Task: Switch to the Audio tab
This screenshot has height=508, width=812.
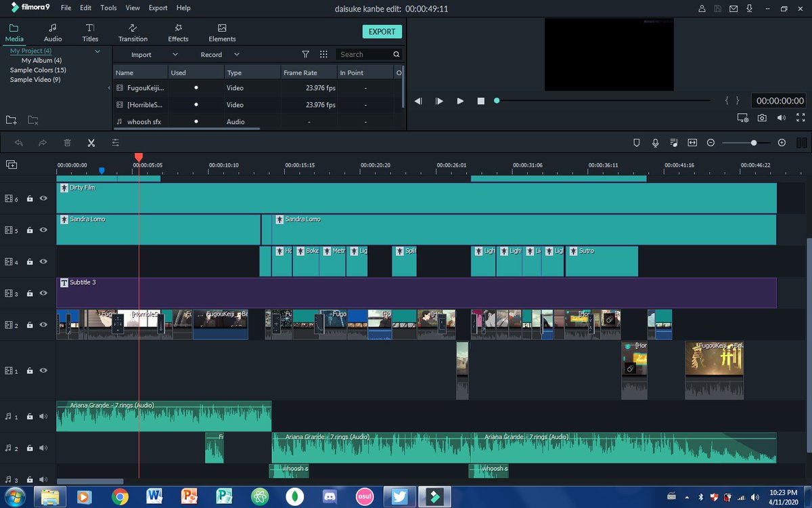Action: click(53, 33)
